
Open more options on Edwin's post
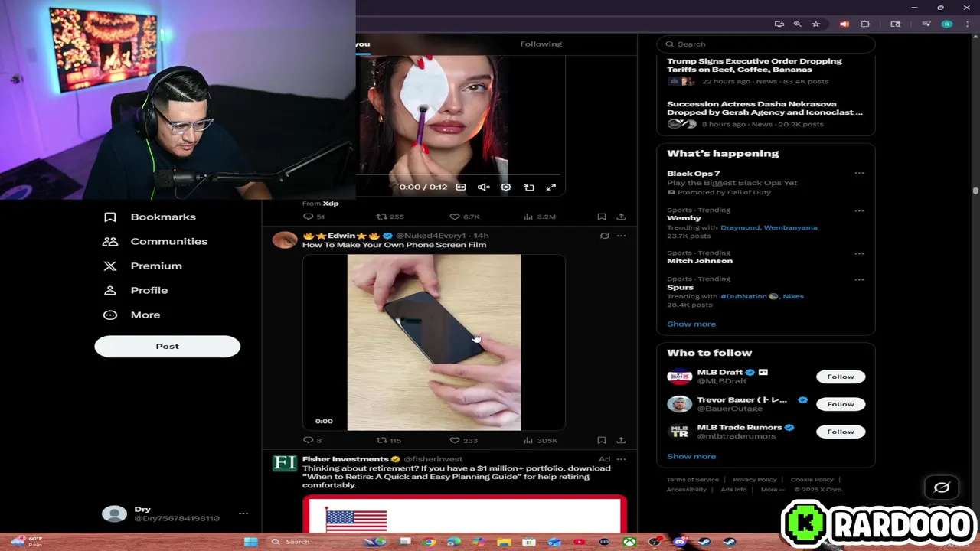(621, 236)
